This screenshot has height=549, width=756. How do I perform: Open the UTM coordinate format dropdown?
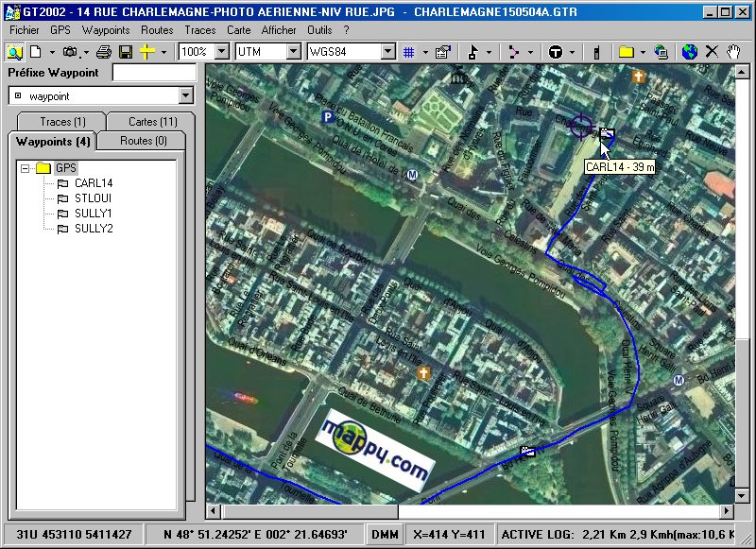[x=293, y=52]
